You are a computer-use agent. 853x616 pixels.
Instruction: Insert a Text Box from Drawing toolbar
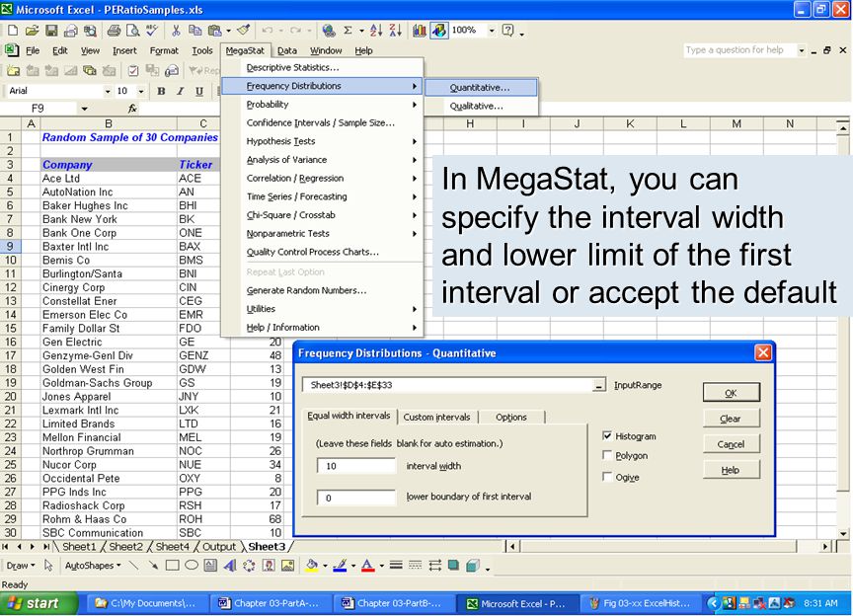(210, 566)
